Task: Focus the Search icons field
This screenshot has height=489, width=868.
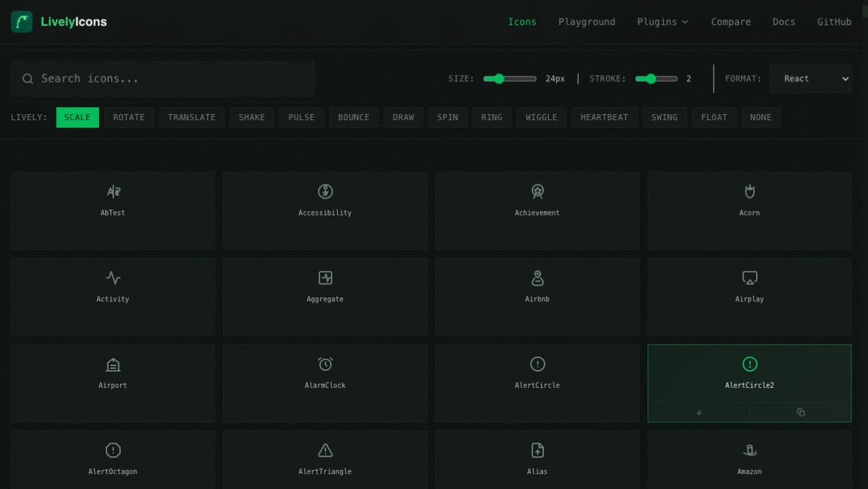Action: [x=162, y=79]
